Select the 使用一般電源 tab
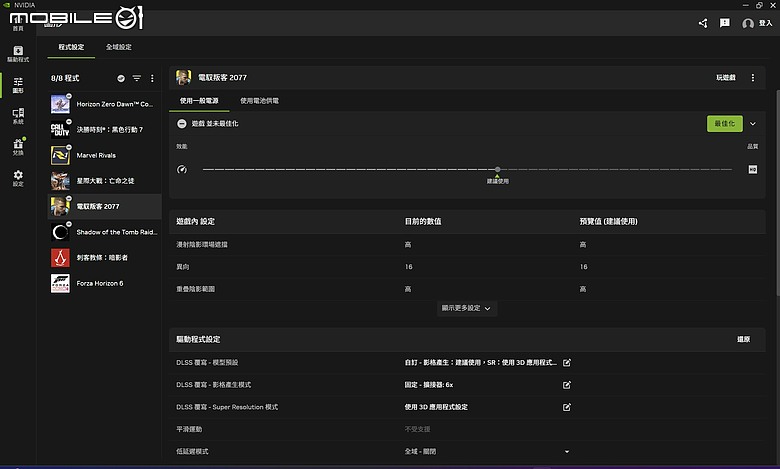Screen dimensions: 780x469 199,101
